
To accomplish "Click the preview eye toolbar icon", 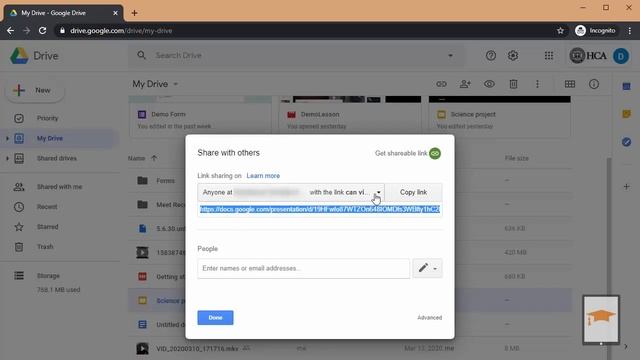I will (489, 84).
